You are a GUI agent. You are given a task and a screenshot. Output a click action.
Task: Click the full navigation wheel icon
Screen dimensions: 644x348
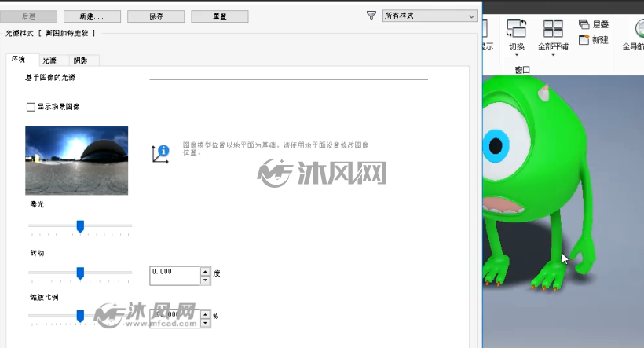(x=639, y=29)
